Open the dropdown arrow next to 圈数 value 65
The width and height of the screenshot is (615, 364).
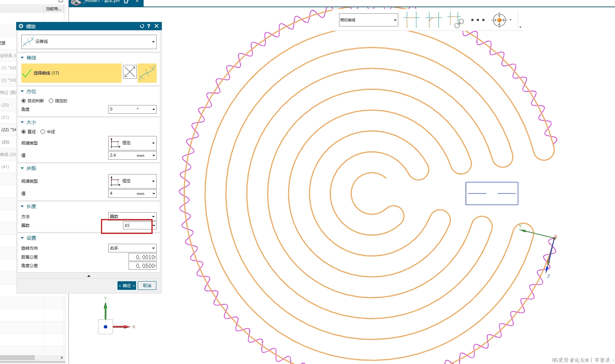(x=154, y=225)
